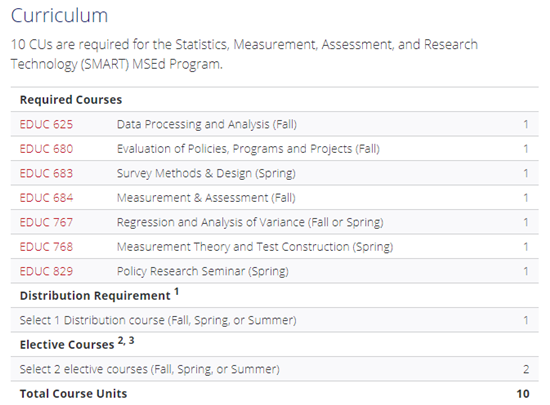This screenshot has height=405, width=550.
Task: Click Policy Research Seminar course title
Action: tap(203, 271)
